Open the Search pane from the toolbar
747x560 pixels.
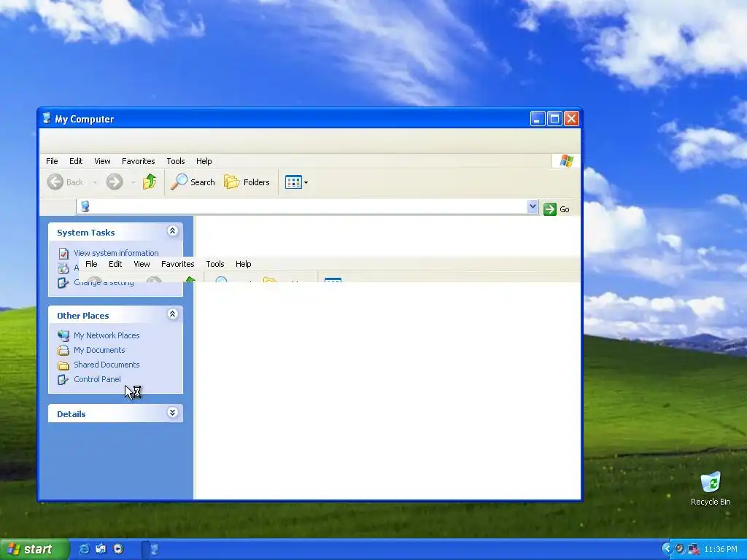[193, 182]
